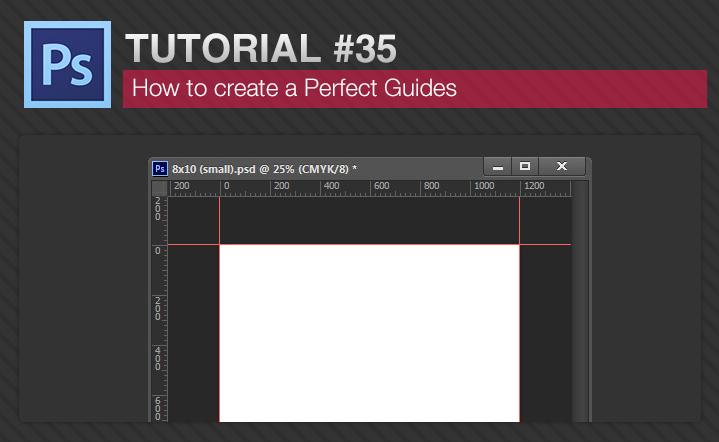Maximize the 8x10 (small).psd document window
The width and height of the screenshot is (719, 442).
(525, 166)
